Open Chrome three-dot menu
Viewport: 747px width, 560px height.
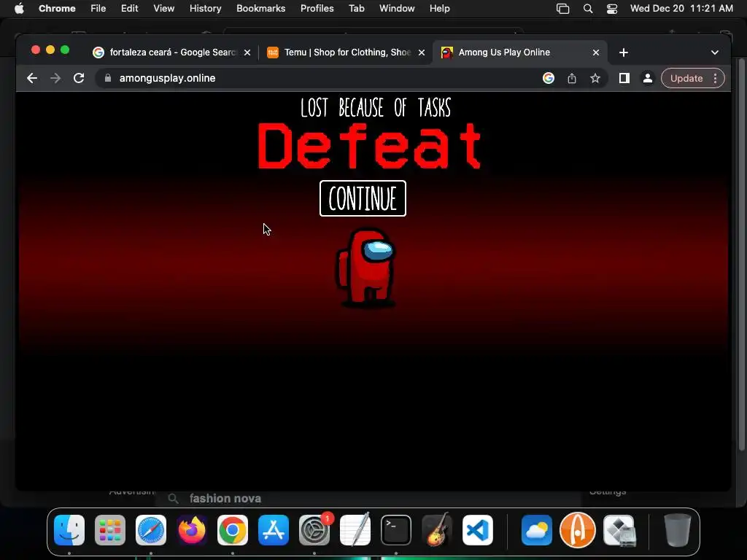pyautogui.click(x=715, y=78)
